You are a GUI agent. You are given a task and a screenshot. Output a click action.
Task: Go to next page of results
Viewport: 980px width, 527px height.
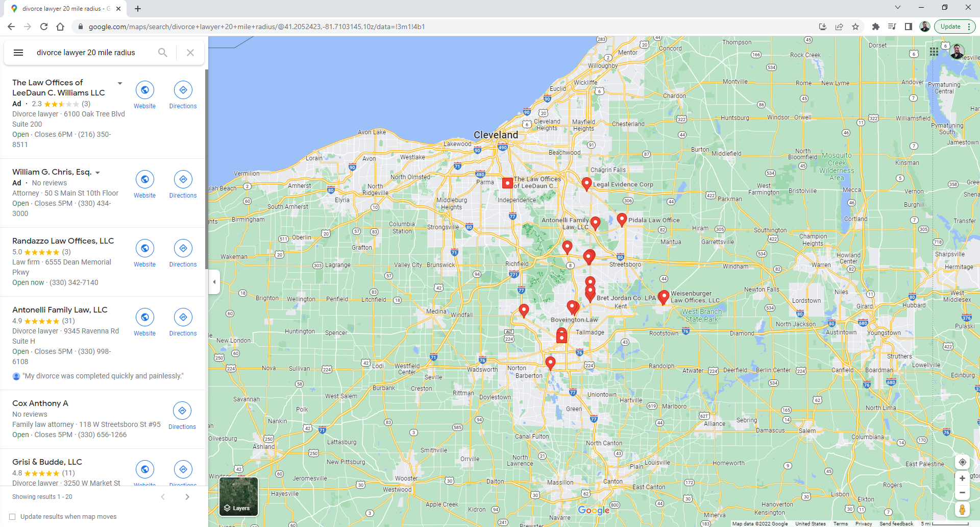pos(187,497)
